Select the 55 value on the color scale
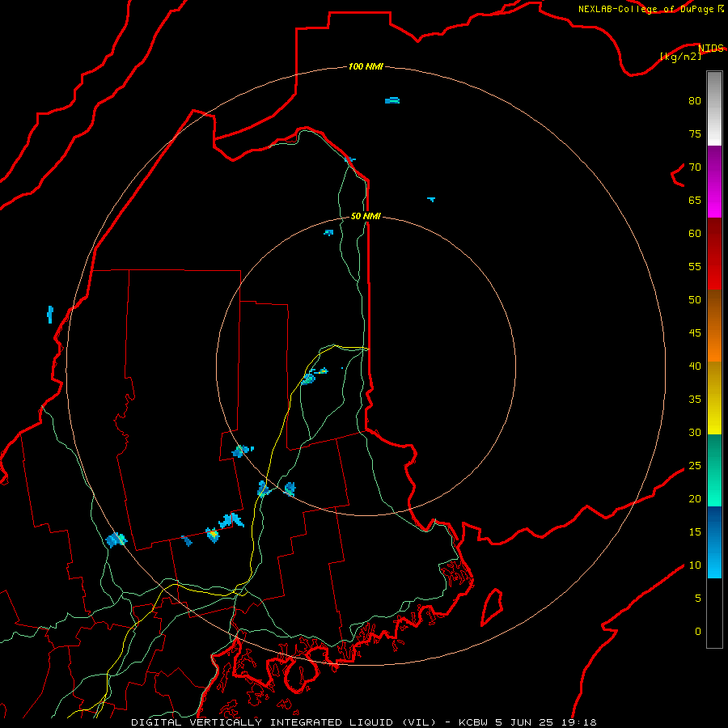The width and height of the screenshot is (728, 728). (695, 266)
